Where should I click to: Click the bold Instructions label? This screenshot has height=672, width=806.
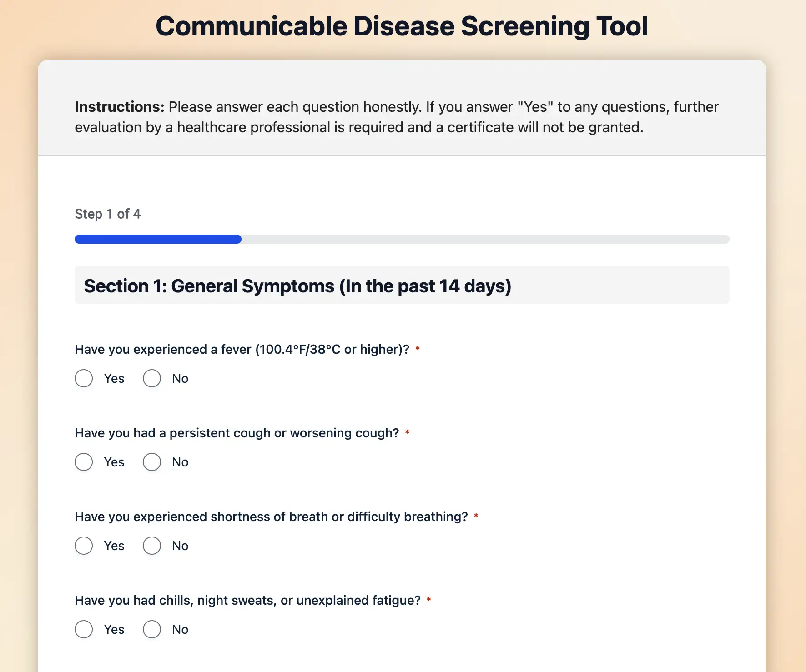[119, 107]
